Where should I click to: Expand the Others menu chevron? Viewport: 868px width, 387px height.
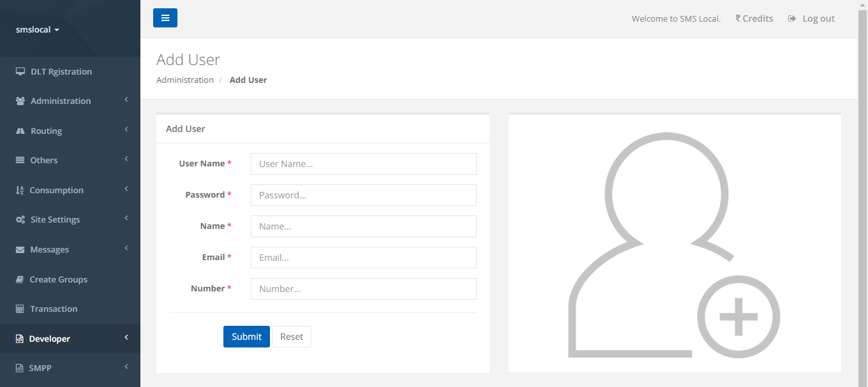(x=126, y=159)
